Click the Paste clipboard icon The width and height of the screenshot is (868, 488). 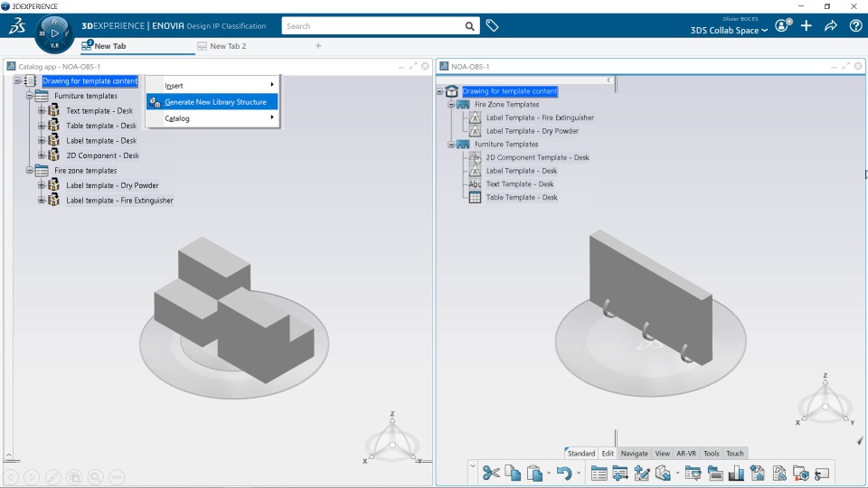[534, 474]
